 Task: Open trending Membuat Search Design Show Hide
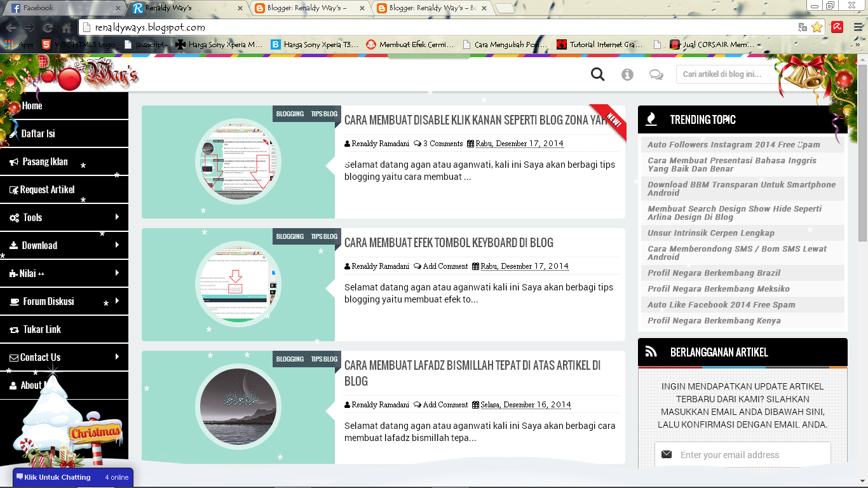(x=735, y=213)
